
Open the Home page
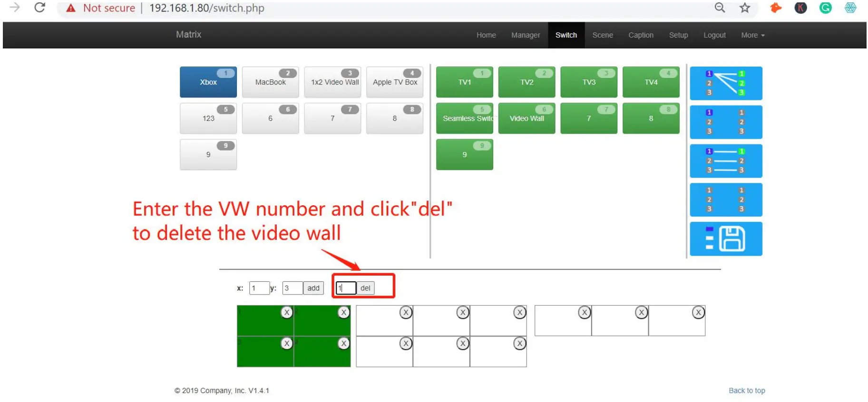click(x=486, y=35)
